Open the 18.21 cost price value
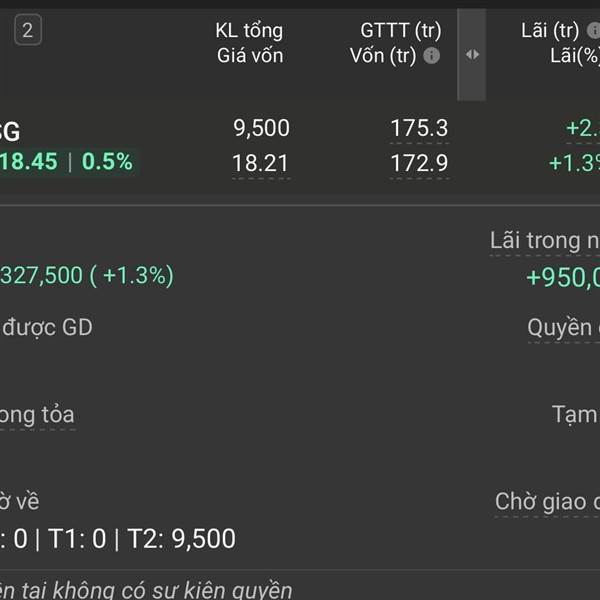600x600 pixels. 260,163
